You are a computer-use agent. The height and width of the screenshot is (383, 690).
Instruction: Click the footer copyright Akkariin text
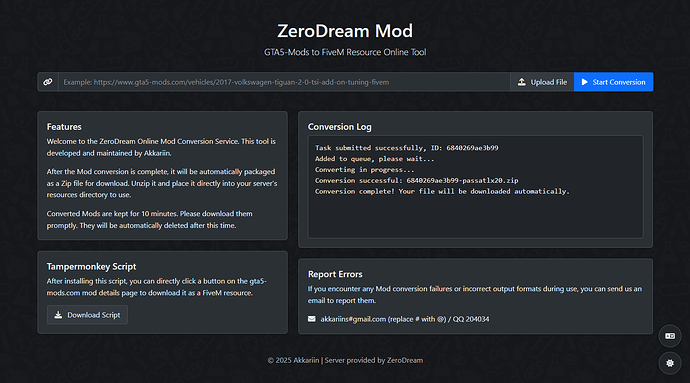345,360
